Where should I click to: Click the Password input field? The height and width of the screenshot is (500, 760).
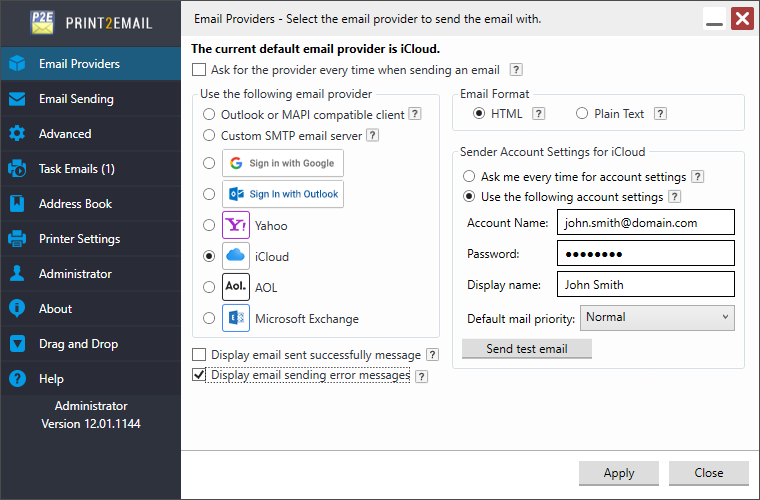646,253
